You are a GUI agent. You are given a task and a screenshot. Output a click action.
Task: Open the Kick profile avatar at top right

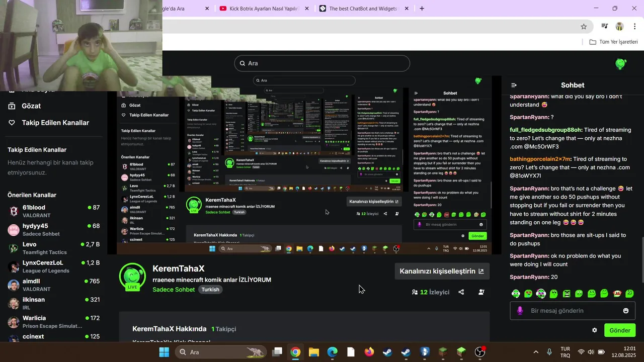[x=621, y=64]
